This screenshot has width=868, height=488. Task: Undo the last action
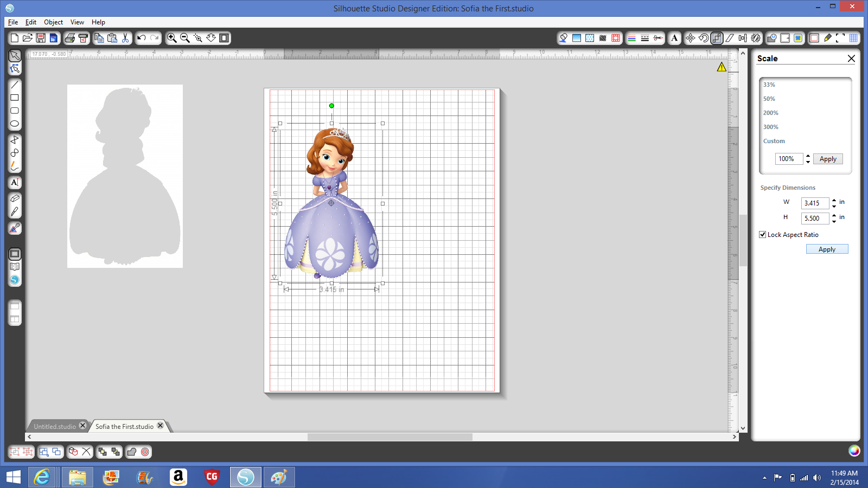pos(142,38)
